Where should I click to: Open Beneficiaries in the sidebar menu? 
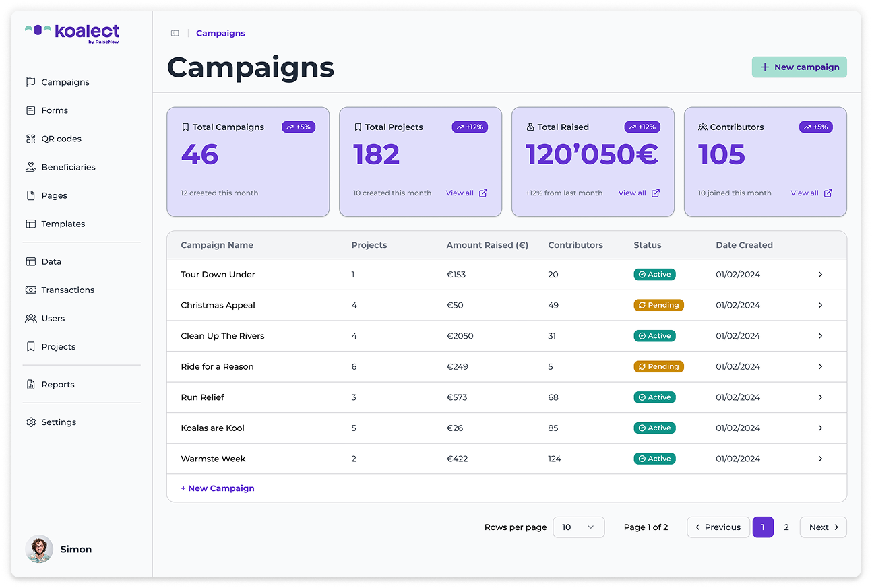(68, 167)
